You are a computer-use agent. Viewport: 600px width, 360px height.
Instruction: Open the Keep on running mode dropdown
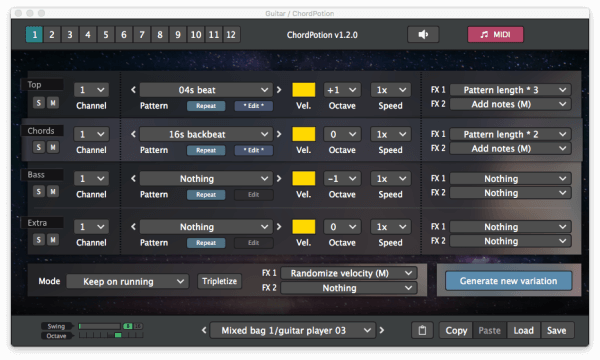tap(127, 282)
